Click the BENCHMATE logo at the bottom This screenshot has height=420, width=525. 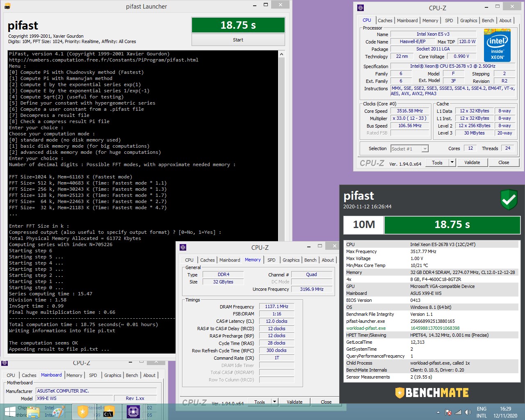tap(432, 393)
